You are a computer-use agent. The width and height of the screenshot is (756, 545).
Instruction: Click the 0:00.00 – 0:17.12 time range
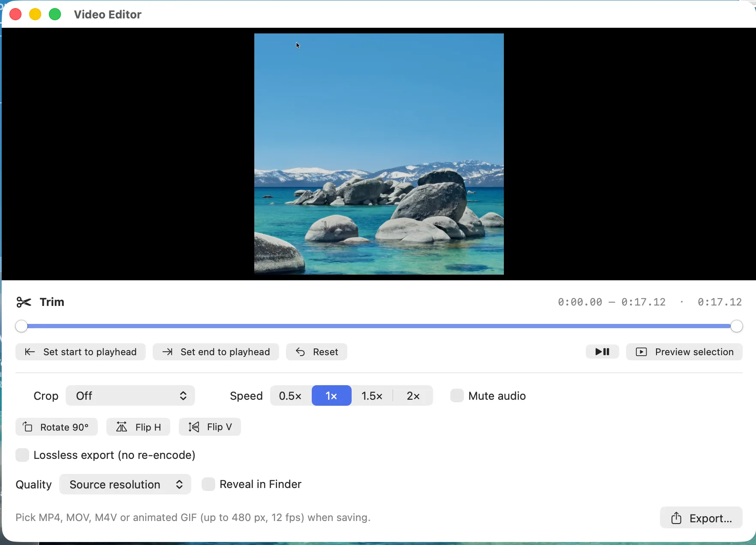[x=611, y=302]
